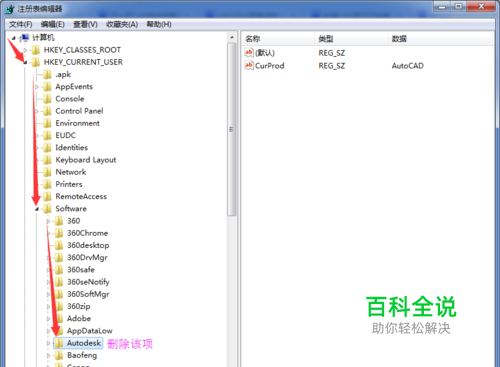The width and height of the screenshot is (500, 367).
Task: Click the EUDC folder icon
Action: pyautogui.click(x=47, y=135)
